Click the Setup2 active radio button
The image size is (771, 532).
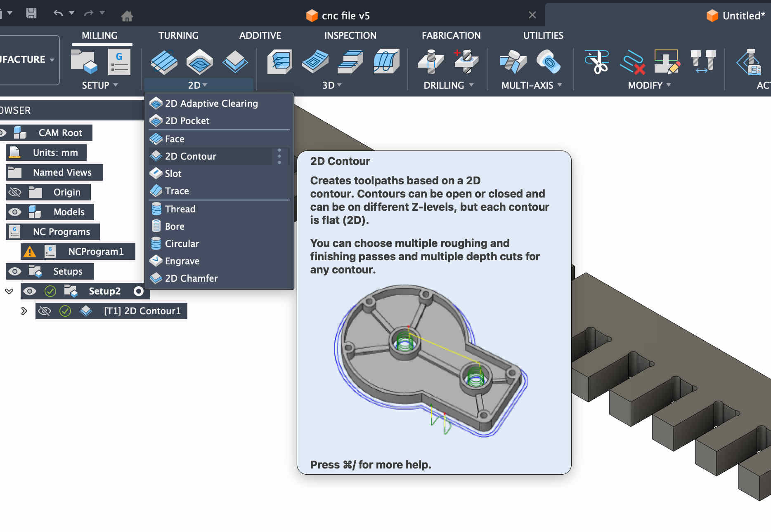[x=139, y=291]
